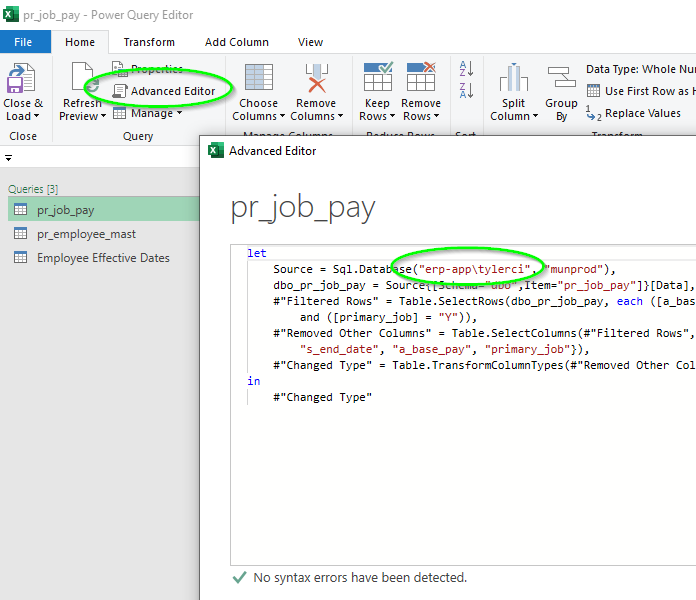Click the Queries [3] header

(x=33, y=189)
